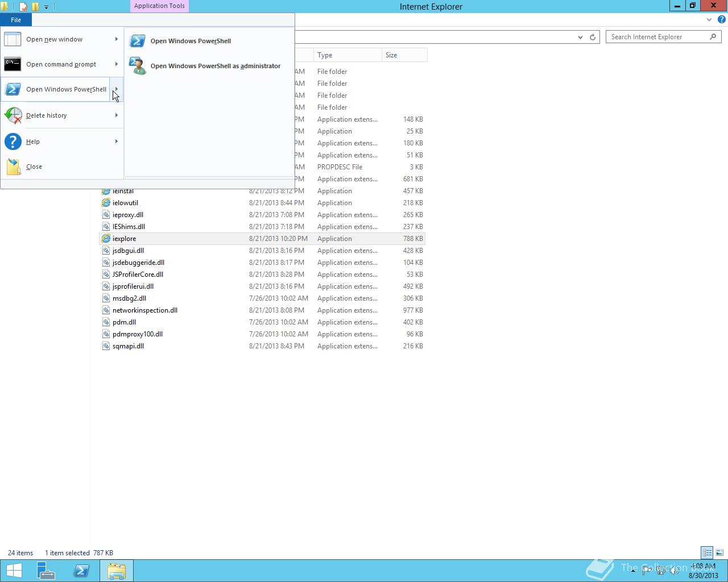Click the Properties quick access toolbar icon
This screenshot has height=582, width=728.
[x=23, y=7]
